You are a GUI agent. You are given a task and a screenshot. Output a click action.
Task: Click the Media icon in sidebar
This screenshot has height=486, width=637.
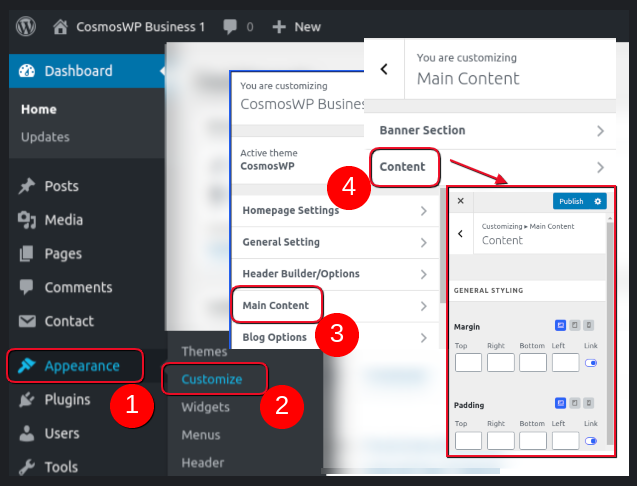click(27, 220)
